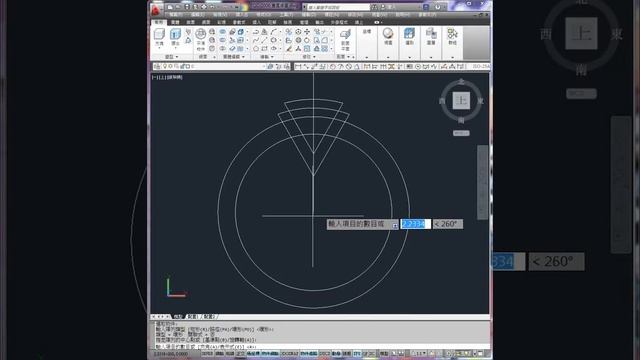Expand the Modeling (塑型) panel title
The height and width of the screenshot is (360, 640).
click(171, 57)
